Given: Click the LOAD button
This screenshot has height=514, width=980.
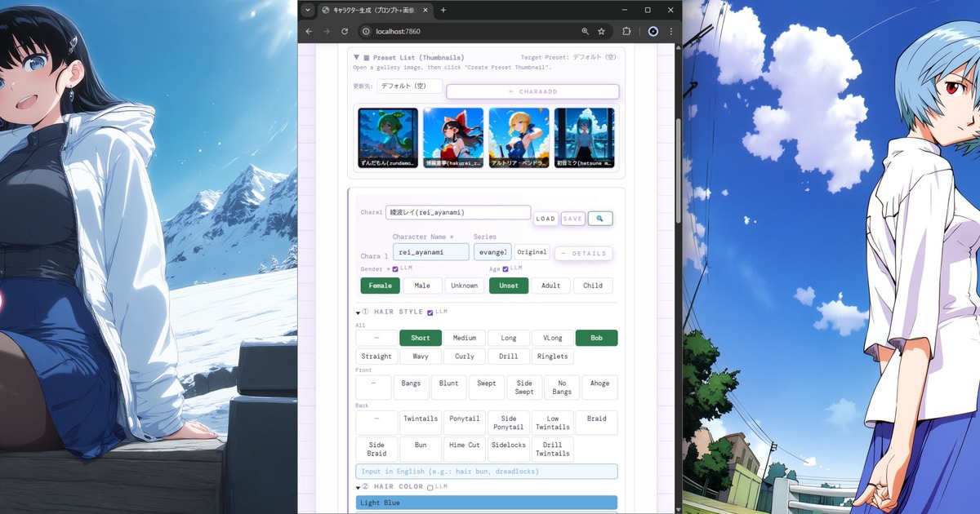Looking at the screenshot, I should click(546, 219).
